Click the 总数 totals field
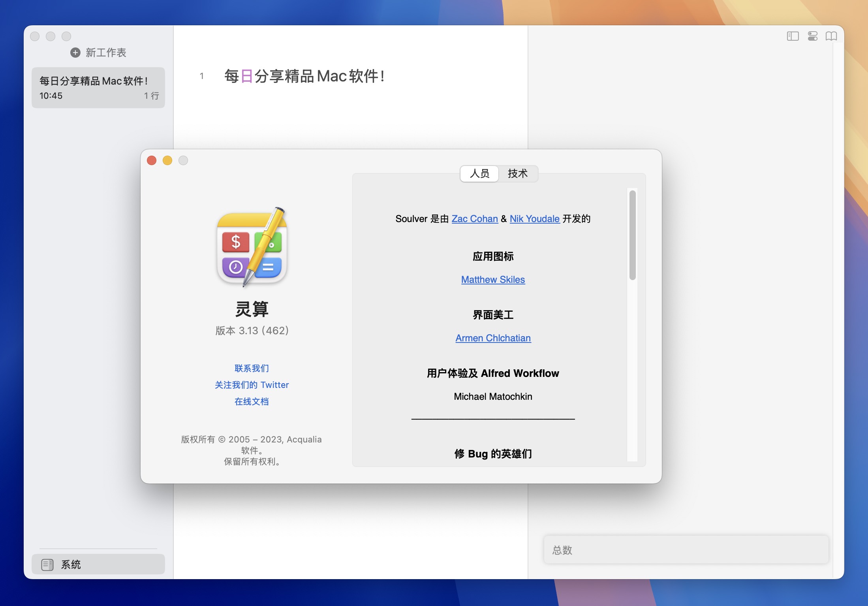The width and height of the screenshot is (868, 606). pos(686,550)
